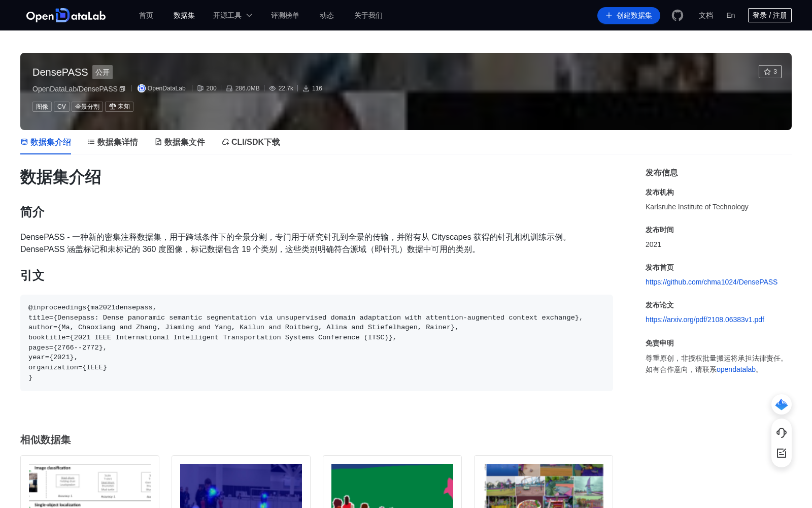The height and width of the screenshot is (508, 812).
Task: Go to 首页 in the navigation
Action: point(146,15)
